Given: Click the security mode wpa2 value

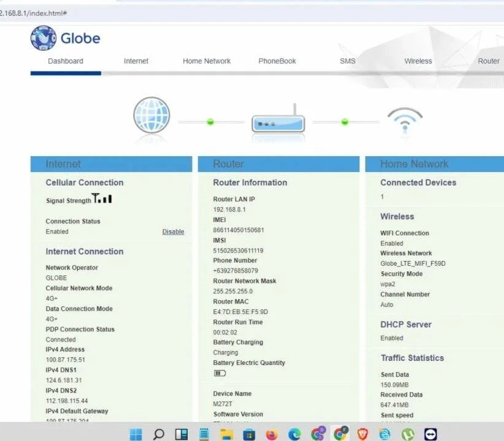Looking at the screenshot, I should pyautogui.click(x=388, y=284).
